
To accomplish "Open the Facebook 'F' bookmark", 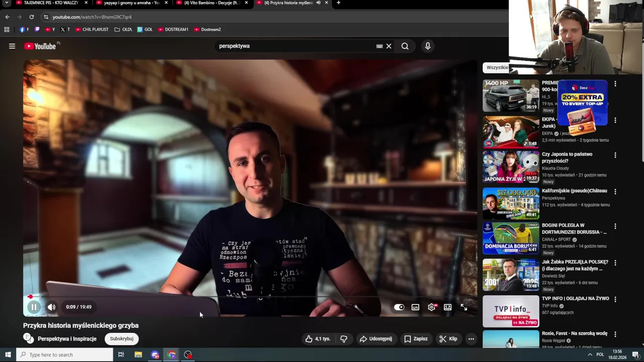I will 24,30.
